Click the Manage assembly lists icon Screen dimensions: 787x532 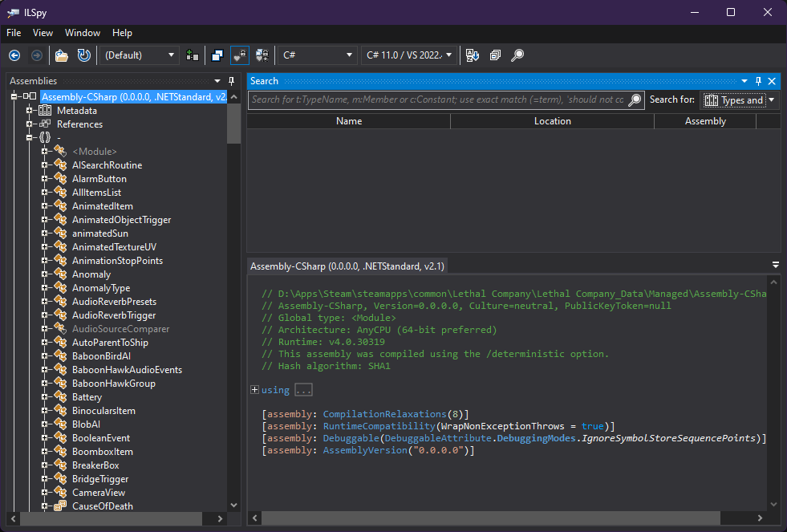[x=192, y=55]
